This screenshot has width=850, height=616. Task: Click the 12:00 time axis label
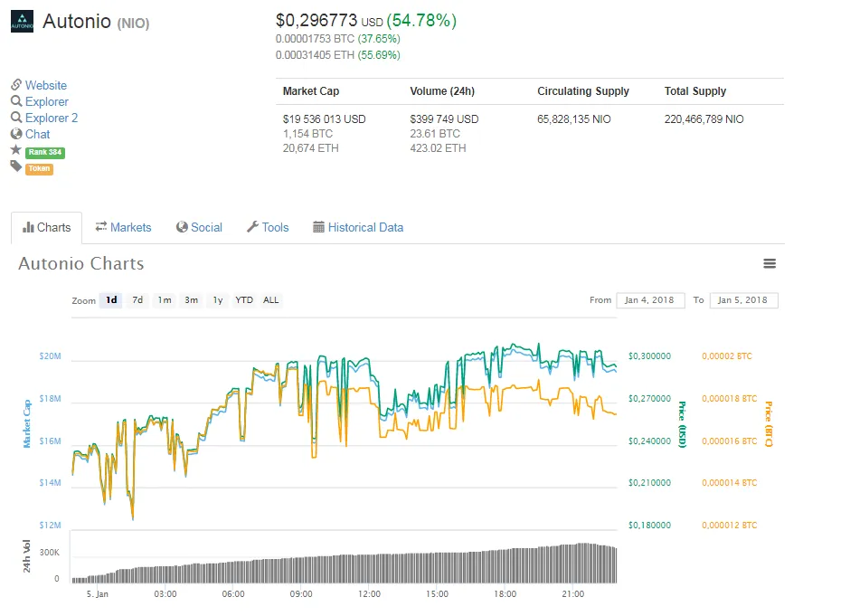[369, 593]
